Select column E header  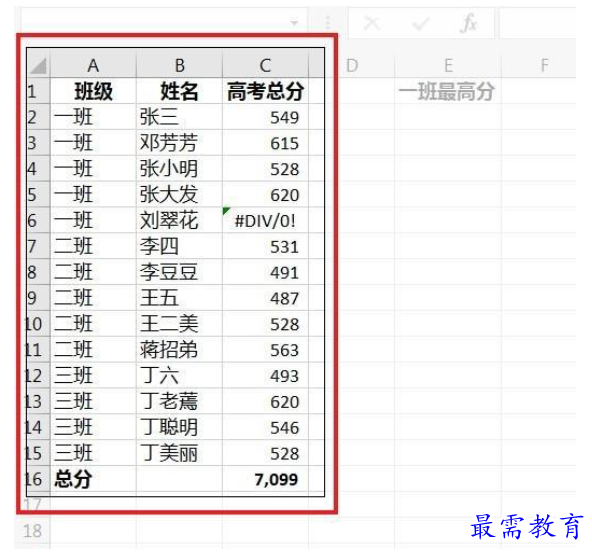pos(448,66)
